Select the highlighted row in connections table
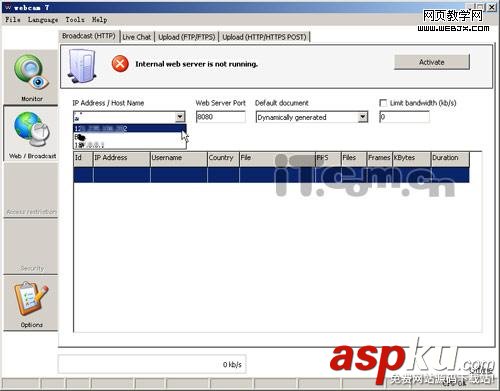 click(271, 175)
